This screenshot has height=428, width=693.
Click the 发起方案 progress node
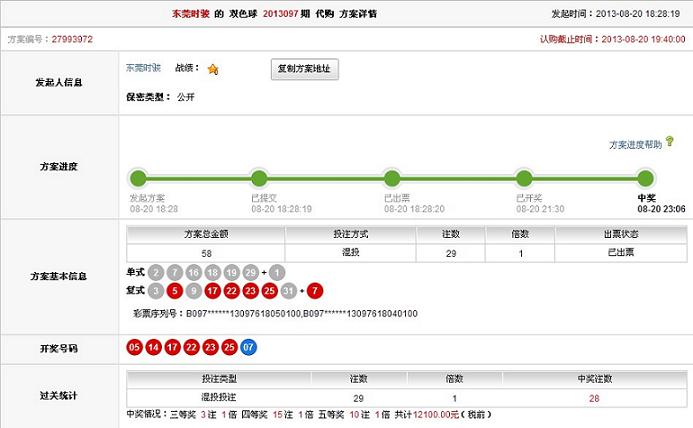138,179
